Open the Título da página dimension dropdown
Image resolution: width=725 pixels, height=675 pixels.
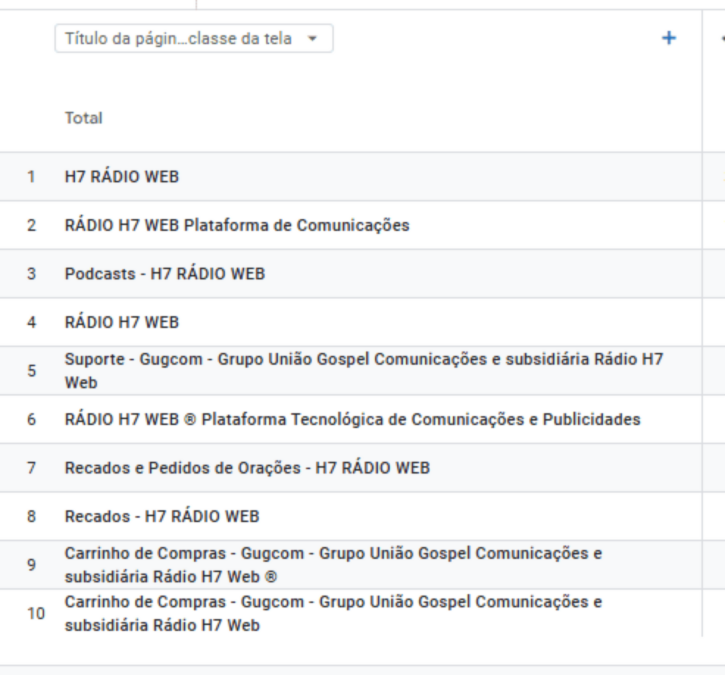coord(193,39)
